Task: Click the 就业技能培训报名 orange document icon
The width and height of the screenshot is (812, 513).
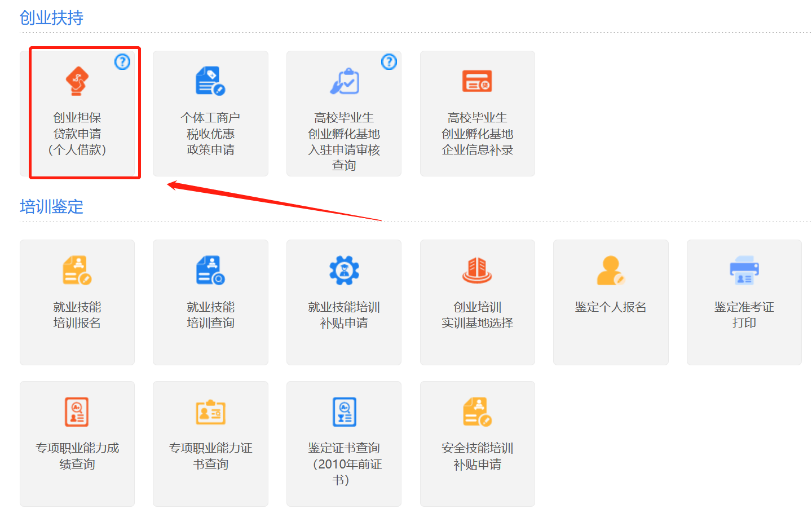Action: tap(77, 270)
